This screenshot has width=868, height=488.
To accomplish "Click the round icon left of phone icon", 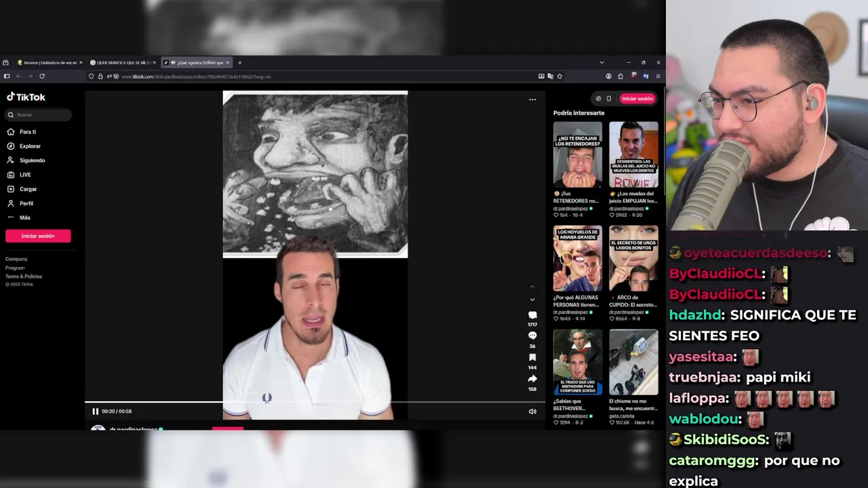I will [598, 98].
